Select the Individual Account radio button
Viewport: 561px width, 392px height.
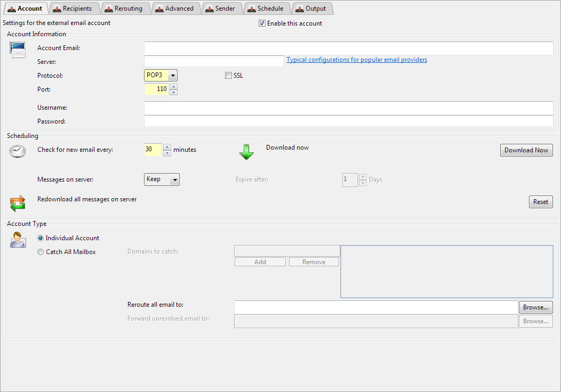pos(41,238)
